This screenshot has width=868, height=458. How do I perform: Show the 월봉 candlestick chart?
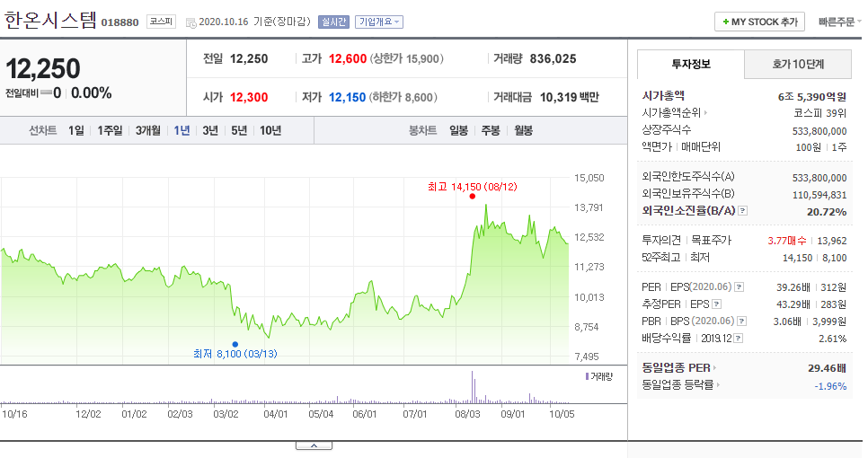pyautogui.click(x=523, y=130)
